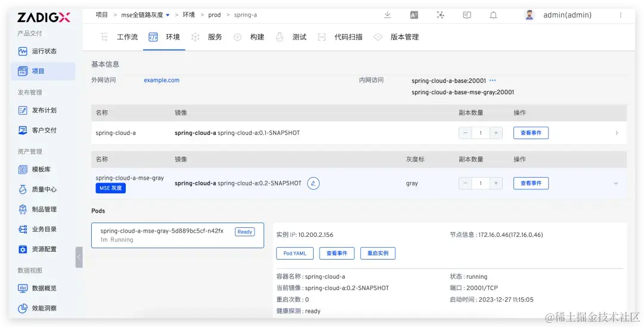Image resolution: width=644 pixels, height=327 pixels.
Task: Click the admin user avatar
Action: (530, 15)
